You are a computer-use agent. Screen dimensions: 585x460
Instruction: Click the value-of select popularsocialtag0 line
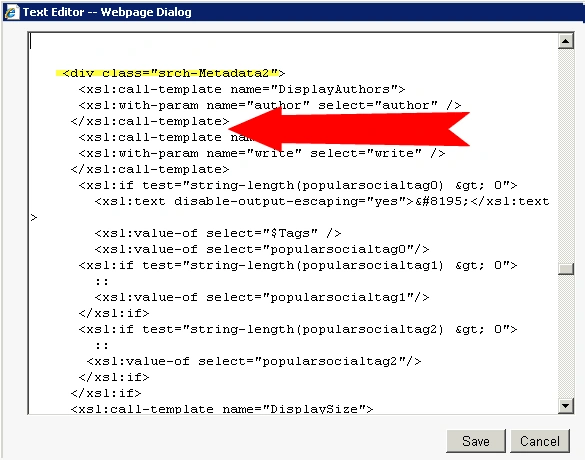[x=262, y=249]
